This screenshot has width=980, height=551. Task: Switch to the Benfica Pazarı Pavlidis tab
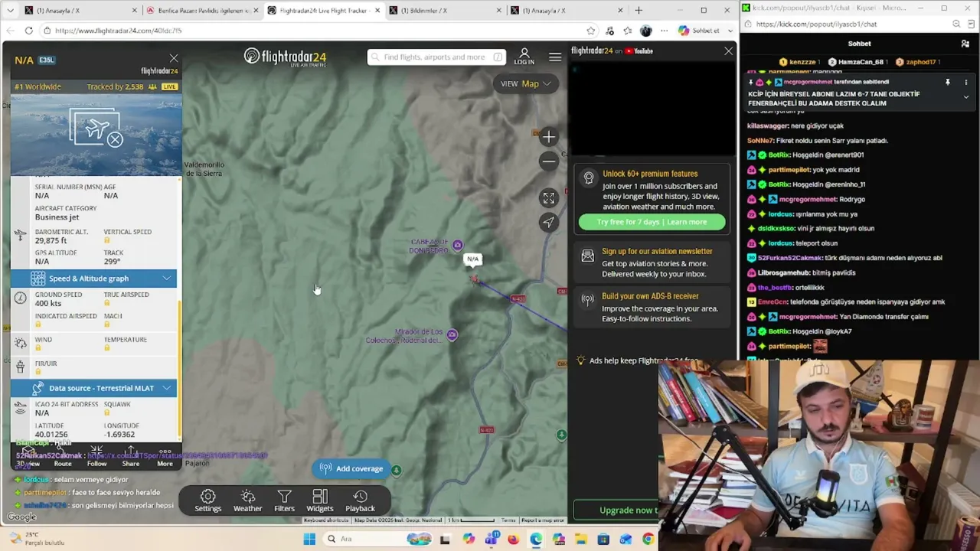[x=203, y=11]
